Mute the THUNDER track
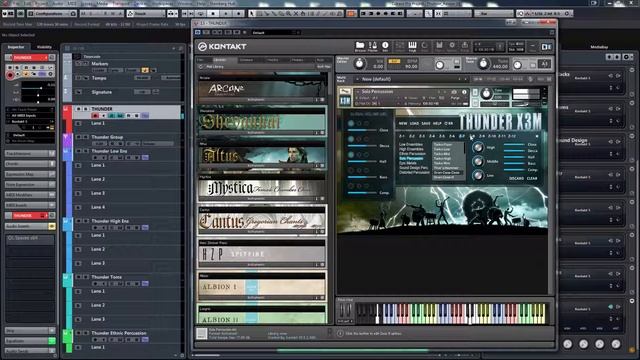 click(79, 109)
